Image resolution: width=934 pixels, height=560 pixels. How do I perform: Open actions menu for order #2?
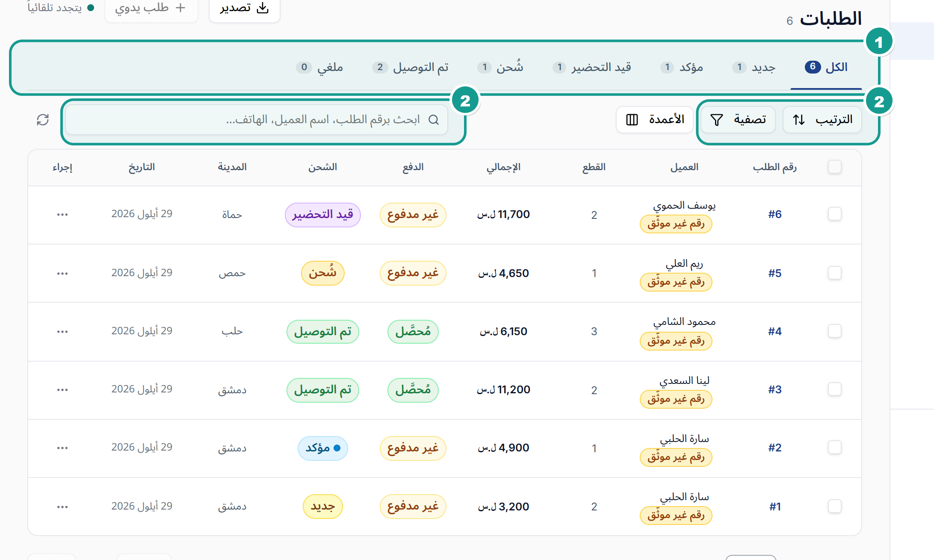point(62,448)
